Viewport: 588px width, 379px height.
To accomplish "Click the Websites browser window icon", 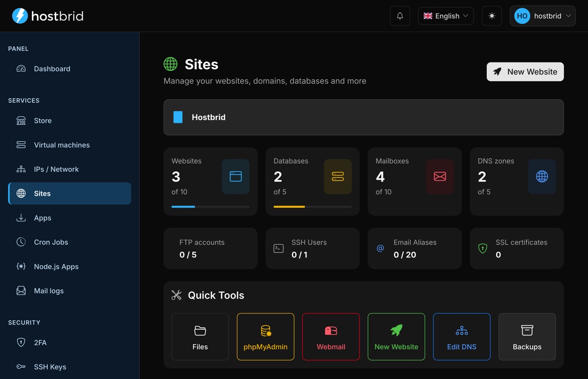I will click(x=236, y=177).
